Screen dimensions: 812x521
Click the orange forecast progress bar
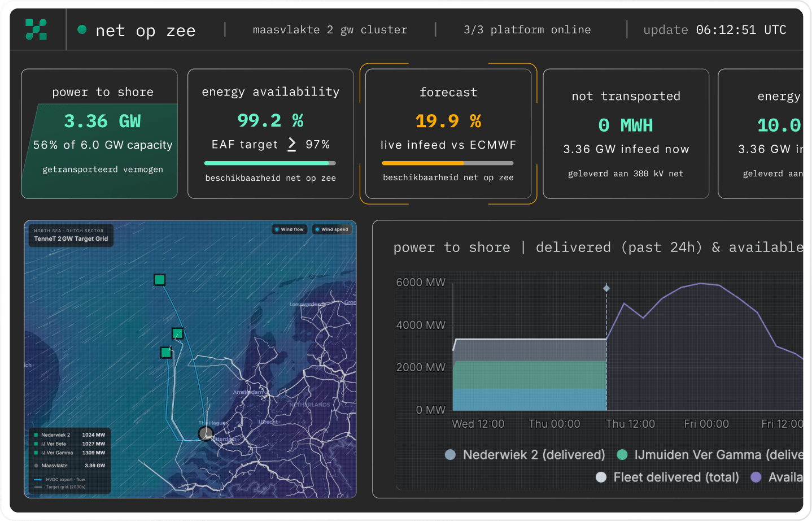pos(448,163)
